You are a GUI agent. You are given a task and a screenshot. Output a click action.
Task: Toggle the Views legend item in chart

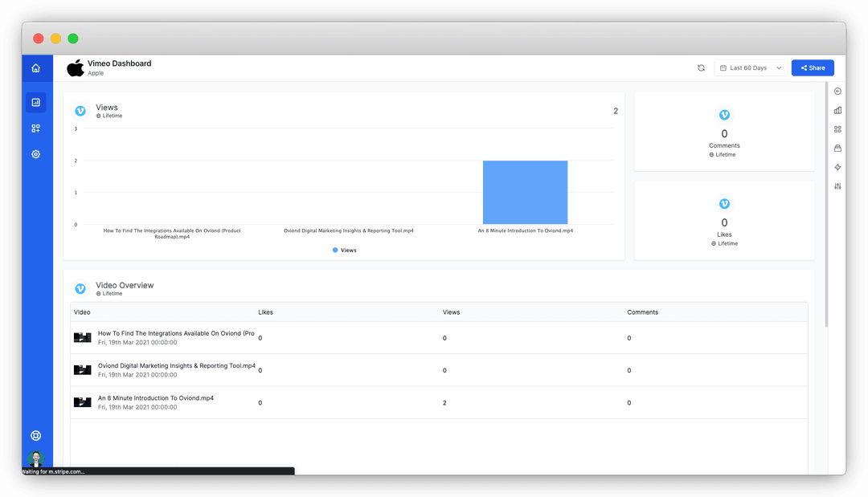click(344, 251)
